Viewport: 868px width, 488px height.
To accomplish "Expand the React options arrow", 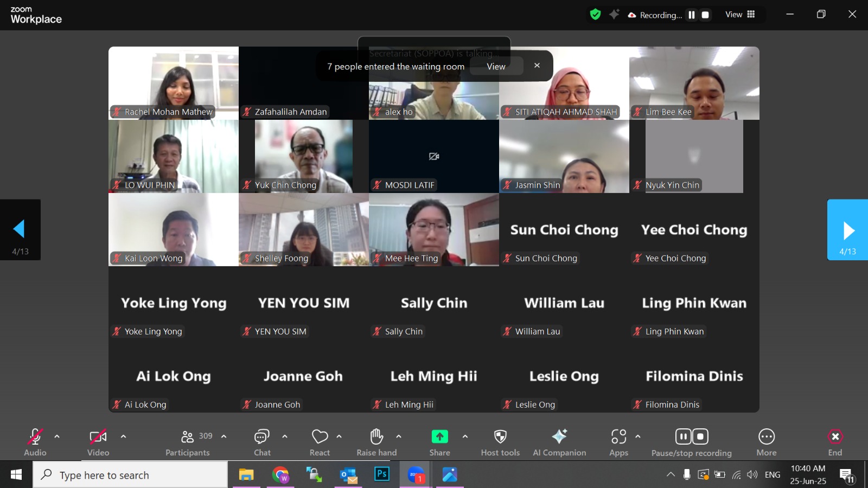I will (x=339, y=436).
